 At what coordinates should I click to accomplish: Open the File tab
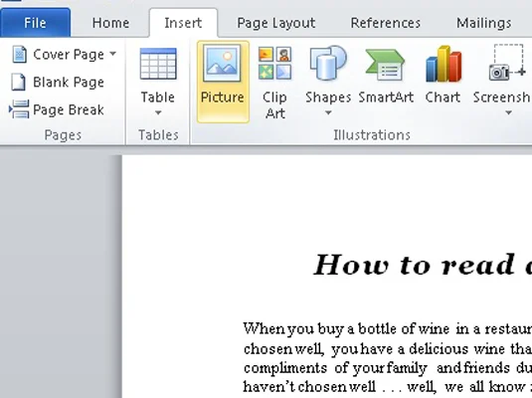tap(35, 23)
